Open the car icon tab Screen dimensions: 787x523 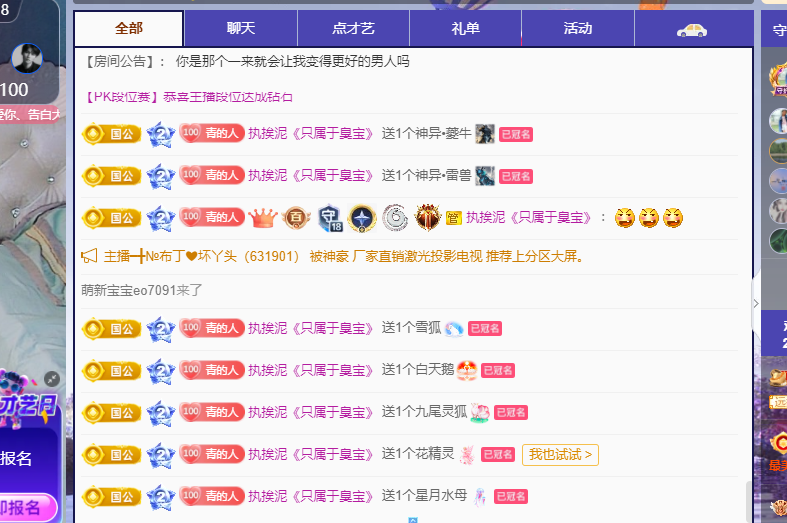692,30
